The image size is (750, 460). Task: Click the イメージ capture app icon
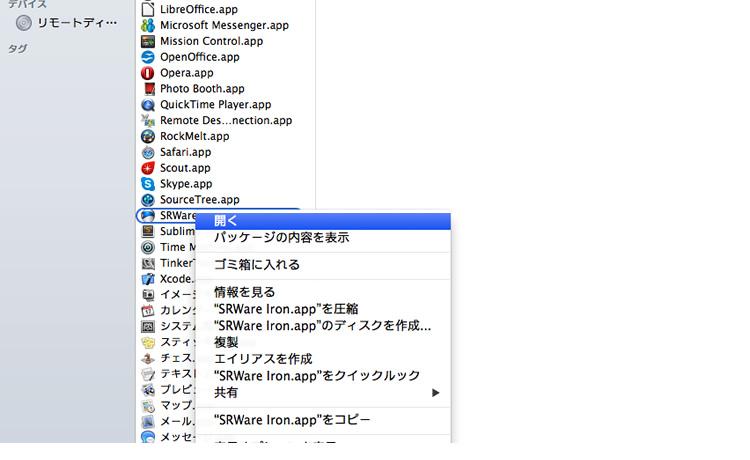coord(148,295)
